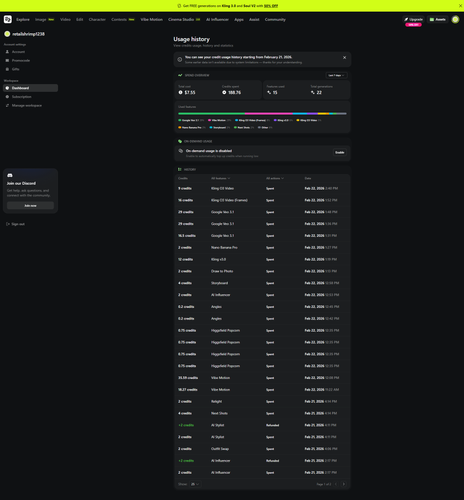Image resolution: width=464 pixels, height=500 pixels.
Task: Click the Spend Overview chart icon
Action: coord(180,75)
